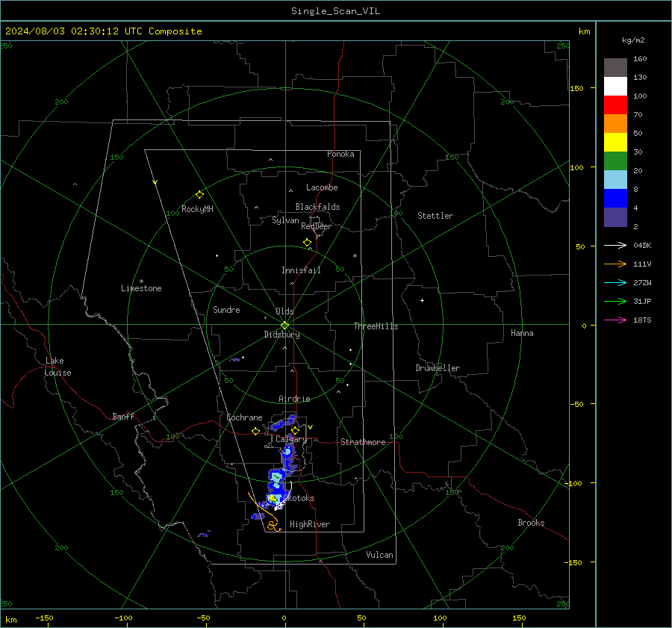The height and width of the screenshot is (628, 672).
Task: Click the plus marker west of Hanna
Action: pyautogui.click(x=422, y=300)
